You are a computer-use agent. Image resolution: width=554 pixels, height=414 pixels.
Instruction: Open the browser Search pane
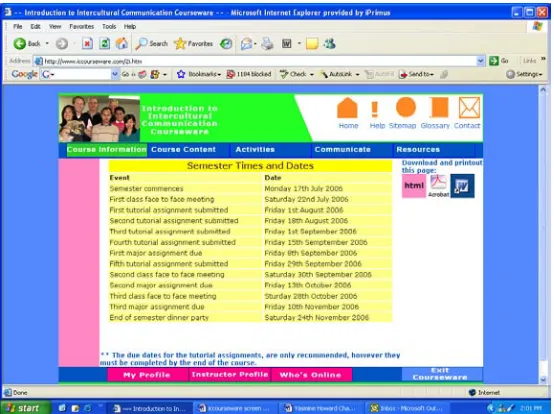152,44
